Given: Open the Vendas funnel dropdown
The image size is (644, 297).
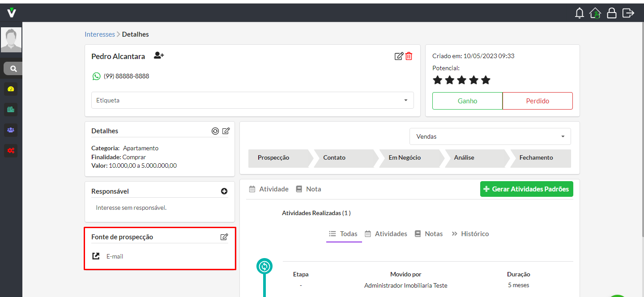Looking at the screenshot, I should coord(490,136).
